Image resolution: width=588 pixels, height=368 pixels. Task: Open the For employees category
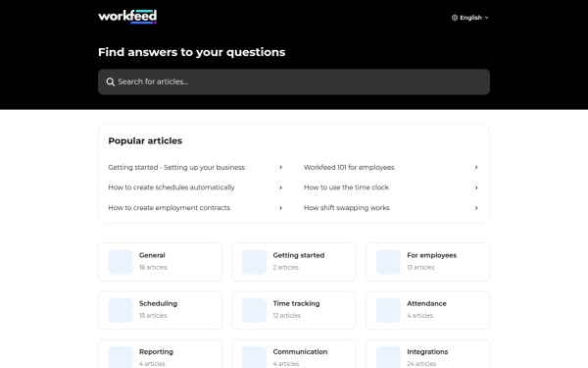[428, 262]
